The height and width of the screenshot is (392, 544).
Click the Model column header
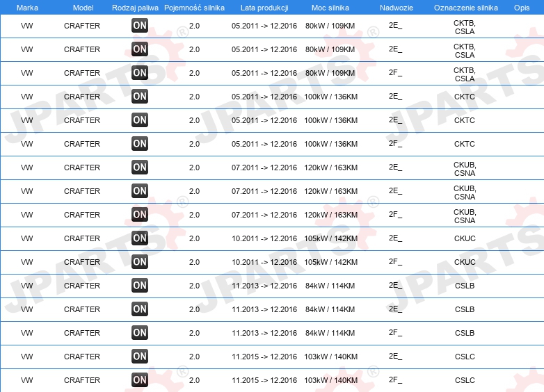click(x=83, y=8)
